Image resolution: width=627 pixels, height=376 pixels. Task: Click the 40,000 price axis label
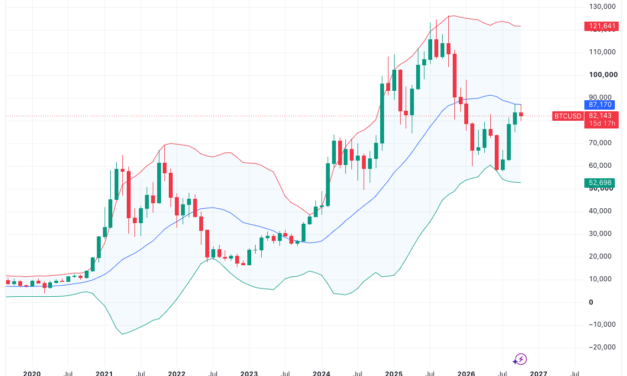(600, 211)
